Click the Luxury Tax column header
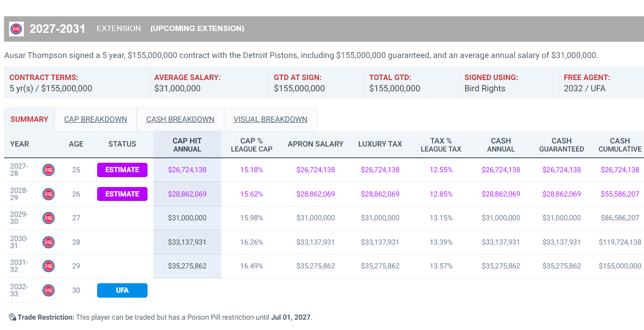 click(x=380, y=144)
